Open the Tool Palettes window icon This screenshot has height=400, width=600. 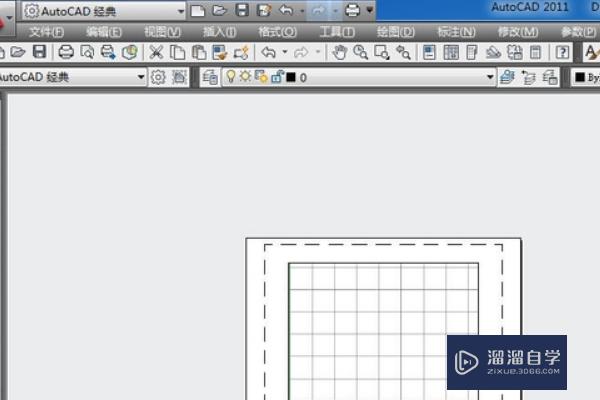[472, 52]
